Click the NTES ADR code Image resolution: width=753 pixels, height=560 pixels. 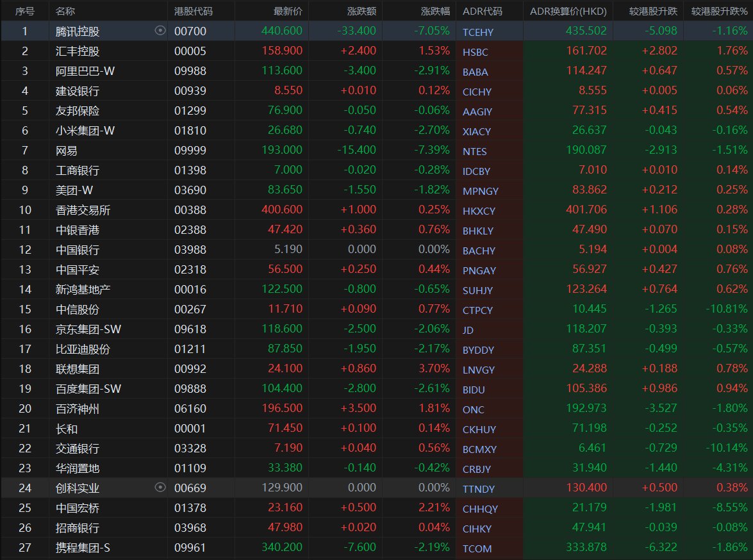(474, 151)
